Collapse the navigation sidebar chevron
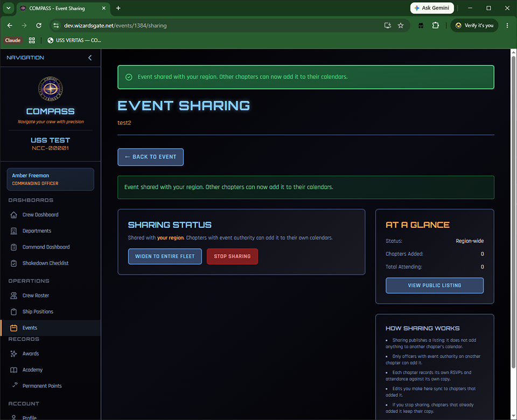The width and height of the screenshot is (517, 420). tap(90, 58)
